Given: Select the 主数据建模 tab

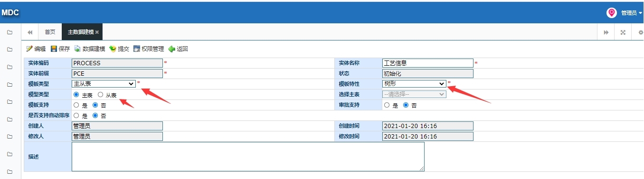Looking at the screenshot, I should coord(81,32).
